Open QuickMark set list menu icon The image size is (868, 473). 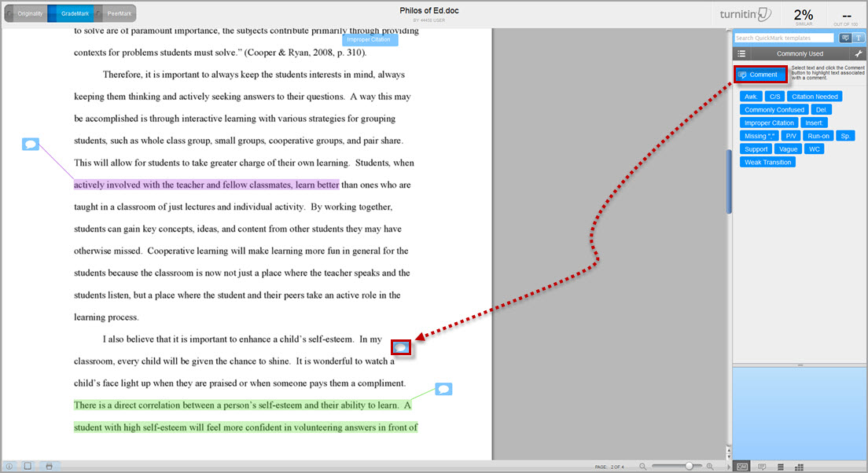(x=741, y=53)
